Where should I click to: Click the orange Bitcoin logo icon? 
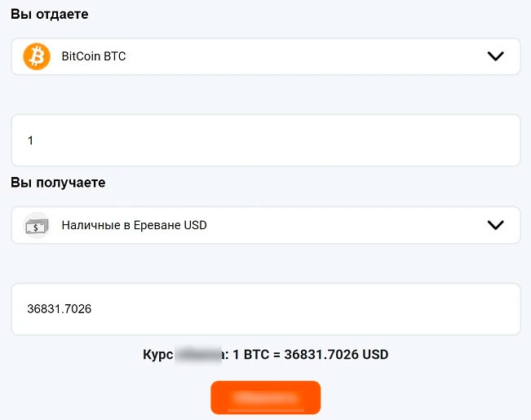[x=36, y=56]
